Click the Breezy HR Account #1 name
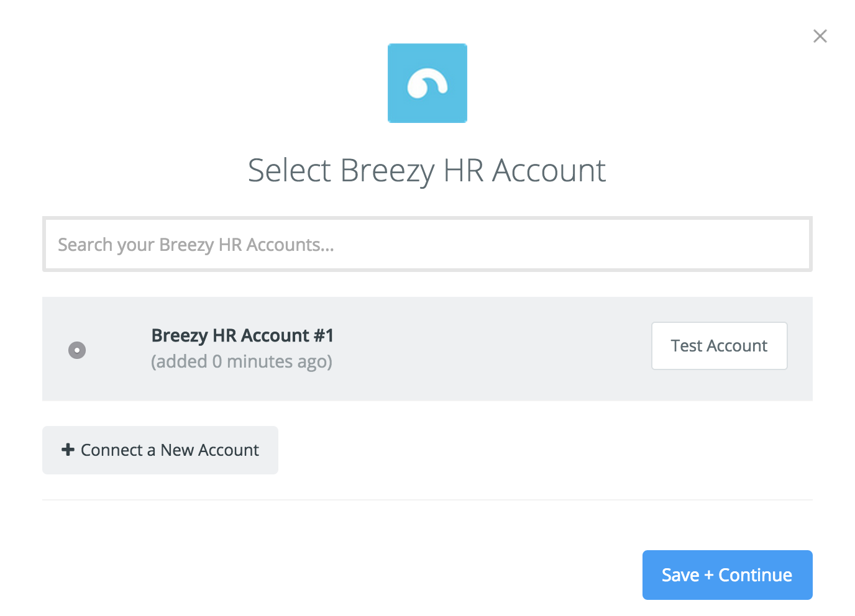This screenshot has height=616, width=855. click(x=243, y=335)
